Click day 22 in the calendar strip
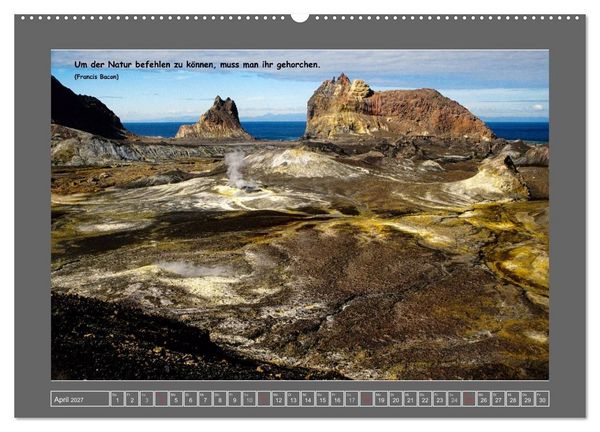This screenshot has height=432, width=600. pos(425,399)
